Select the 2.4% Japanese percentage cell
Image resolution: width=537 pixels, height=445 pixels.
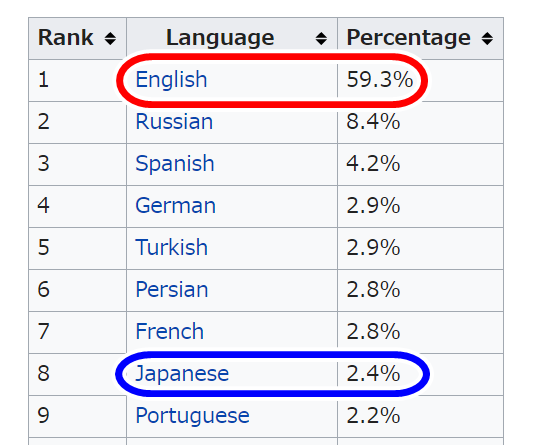click(420, 374)
